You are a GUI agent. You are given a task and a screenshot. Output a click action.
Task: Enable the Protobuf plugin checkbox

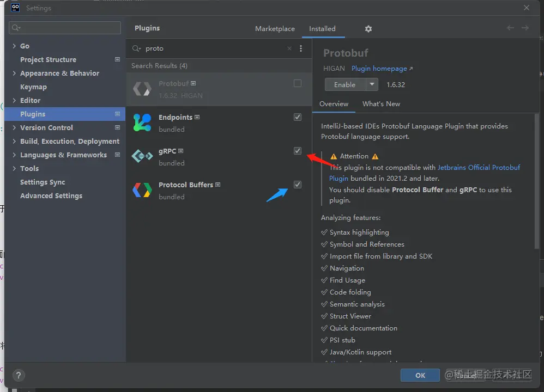[297, 83]
